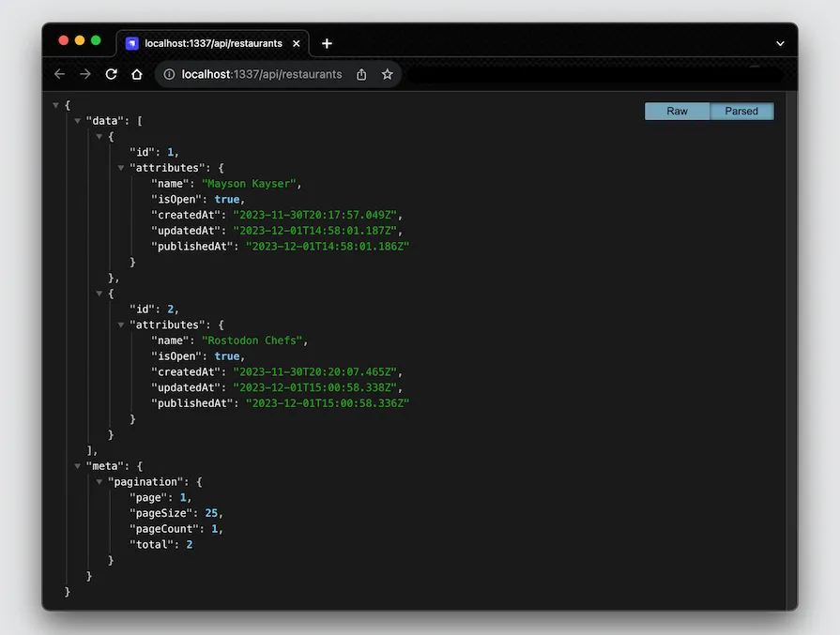Collapse the data array
840x635 pixels.
tap(77, 120)
